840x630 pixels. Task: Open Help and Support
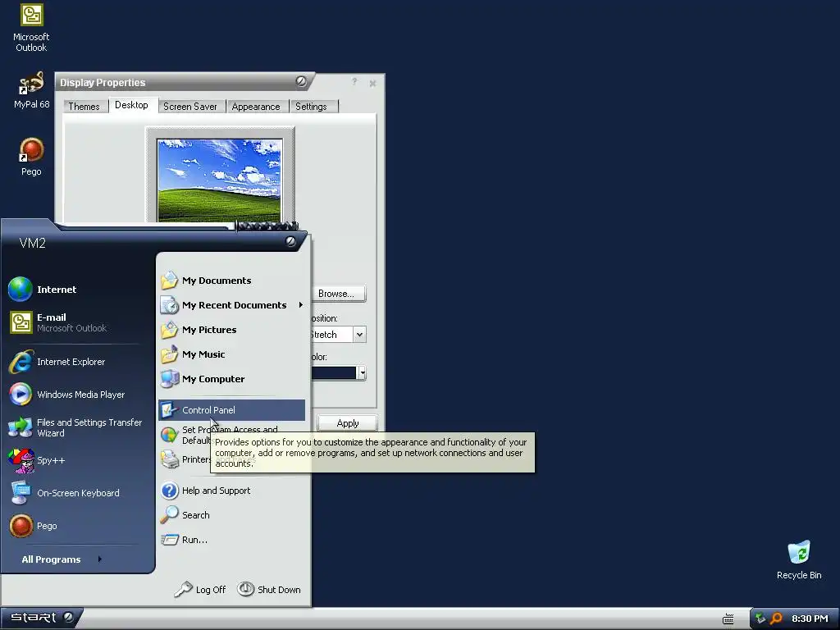[x=232, y=491]
